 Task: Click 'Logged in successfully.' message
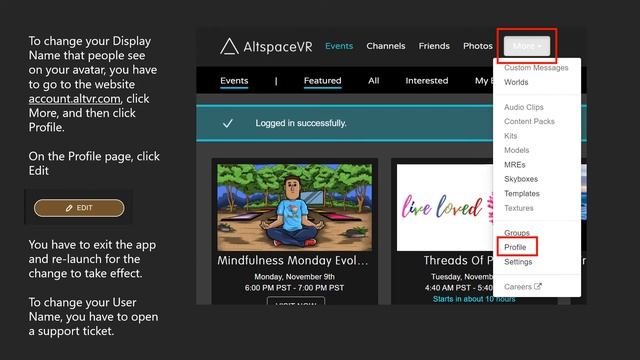[x=301, y=123]
